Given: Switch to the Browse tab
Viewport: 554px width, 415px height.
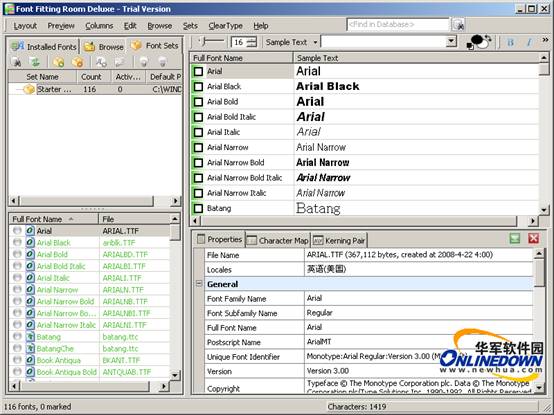Looking at the screenshot, I should (x=104, y=47).
